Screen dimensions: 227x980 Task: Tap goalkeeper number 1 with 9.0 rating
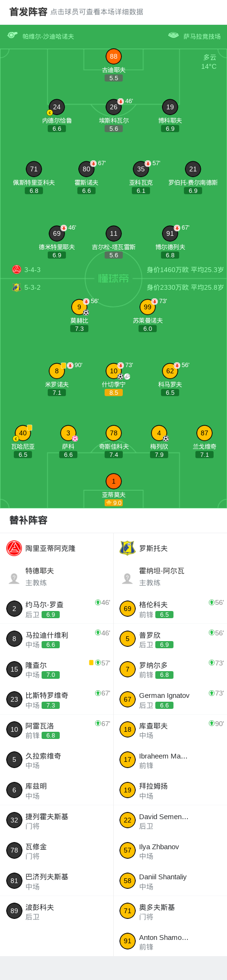(114, 481)
